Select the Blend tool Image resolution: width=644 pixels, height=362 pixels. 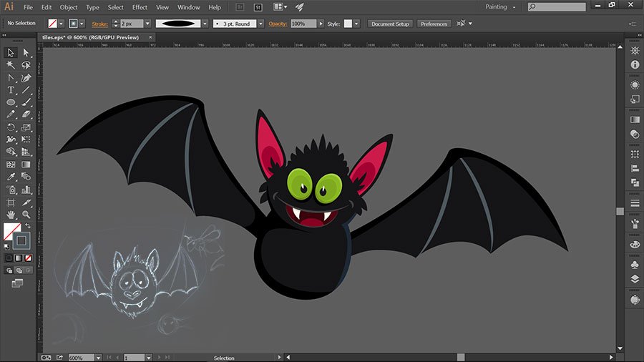point(26,177)
